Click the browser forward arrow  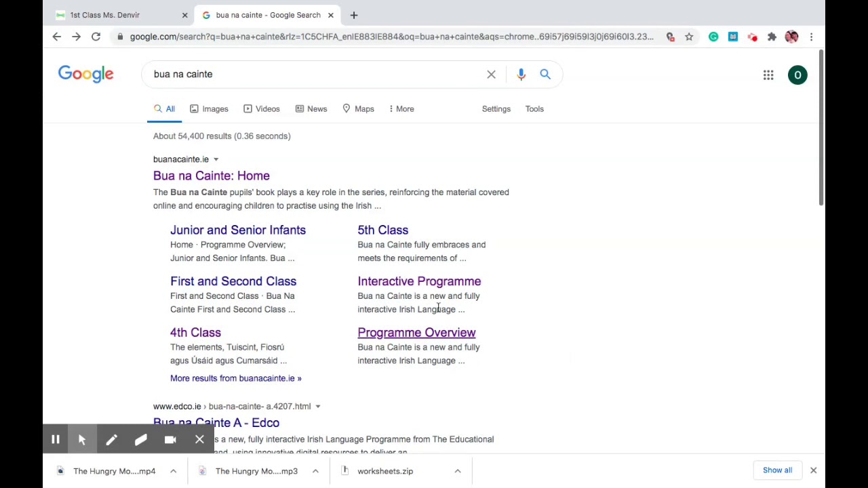[76, 37]
